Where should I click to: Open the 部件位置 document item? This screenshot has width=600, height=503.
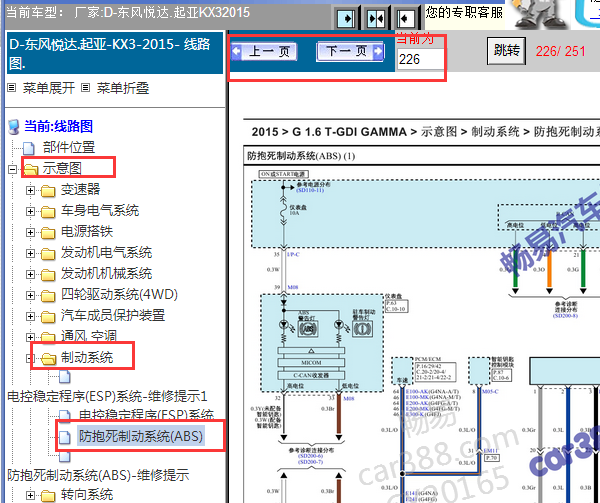pos(69,147)
